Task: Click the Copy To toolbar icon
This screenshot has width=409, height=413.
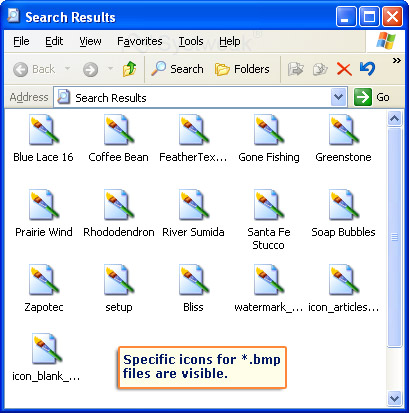Action: (x=320, y=69)
